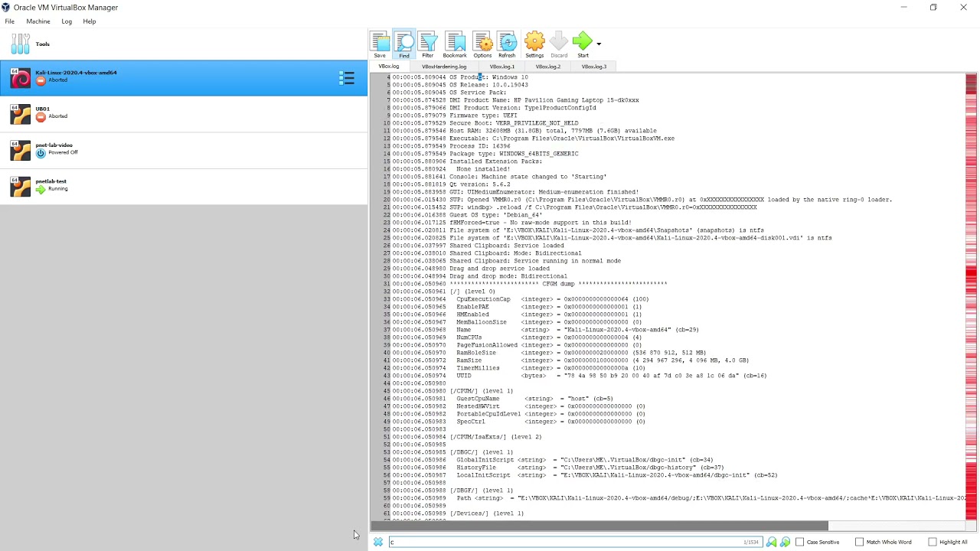This screenshot has height=551, width=980.
Task: Toggle the Find toolbar icon
Action: pos(404,44)
